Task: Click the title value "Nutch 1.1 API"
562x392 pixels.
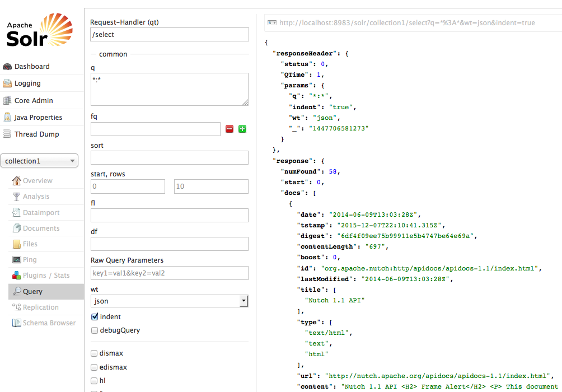Action: click(x=334, y=300)
